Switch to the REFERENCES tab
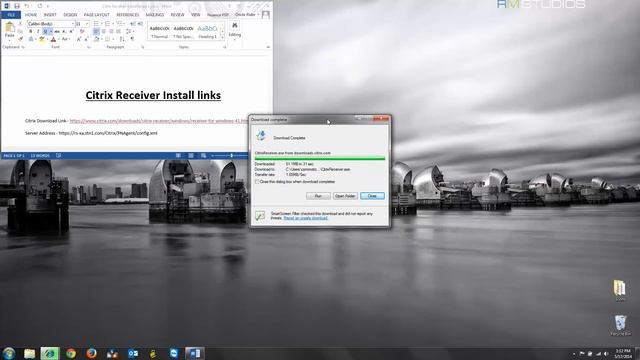The image size is (640, 360). point(128,15)
